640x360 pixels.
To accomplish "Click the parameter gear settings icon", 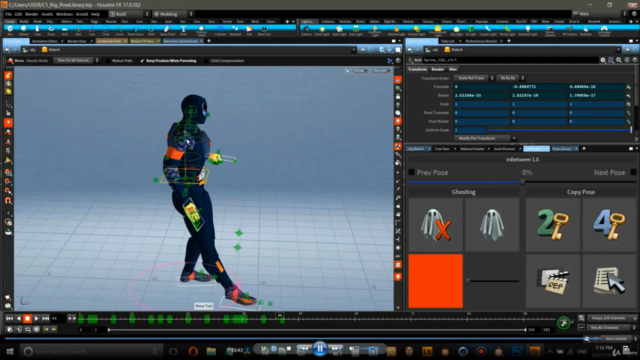I will (603, 60).
